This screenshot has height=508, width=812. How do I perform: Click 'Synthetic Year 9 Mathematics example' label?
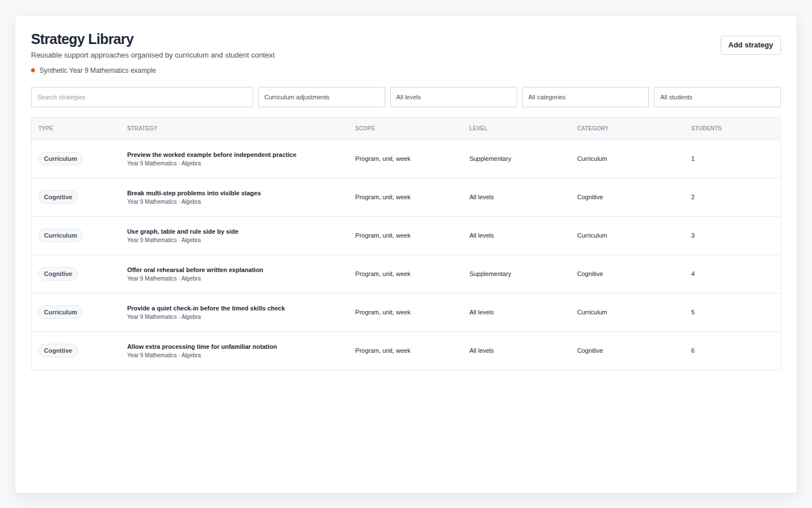[98, 71]
